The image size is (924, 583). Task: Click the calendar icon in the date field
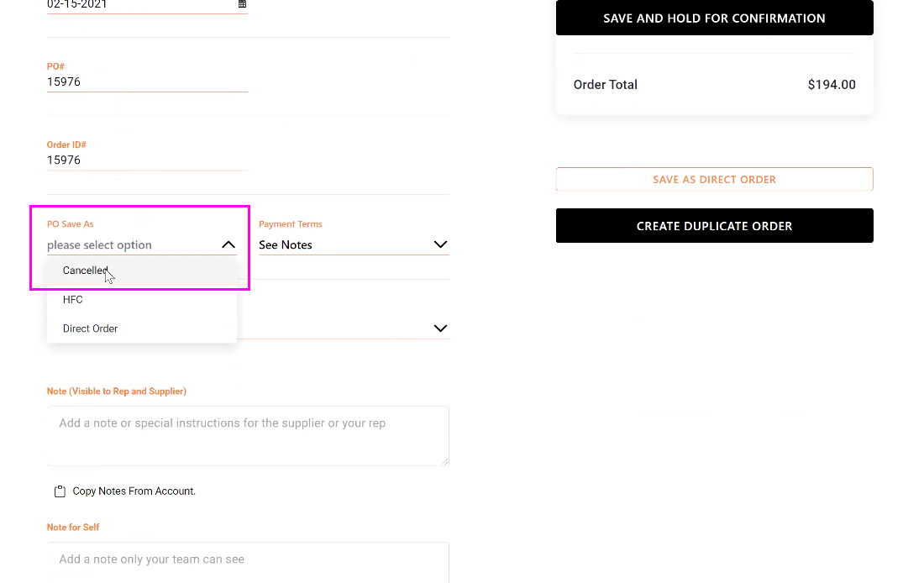[242, 4]
